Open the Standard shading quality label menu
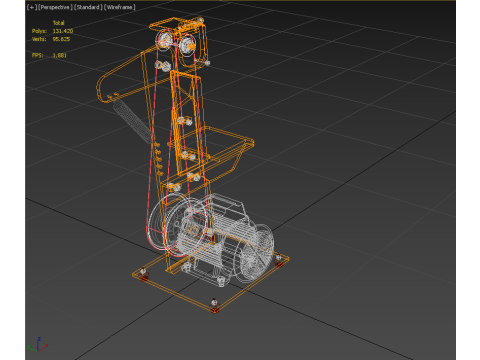This screenshot has height=360, width=480. pos(88,7)
